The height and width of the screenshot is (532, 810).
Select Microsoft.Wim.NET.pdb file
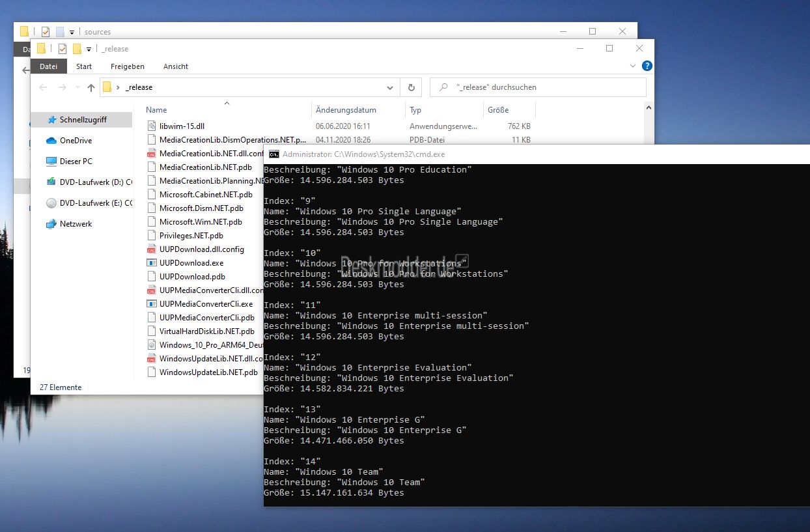tap(201, 222)
